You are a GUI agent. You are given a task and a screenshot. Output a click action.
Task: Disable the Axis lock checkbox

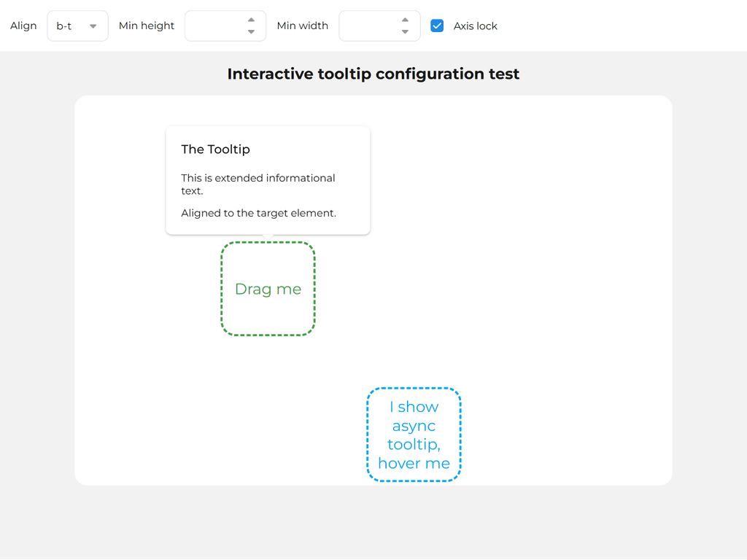437,26
